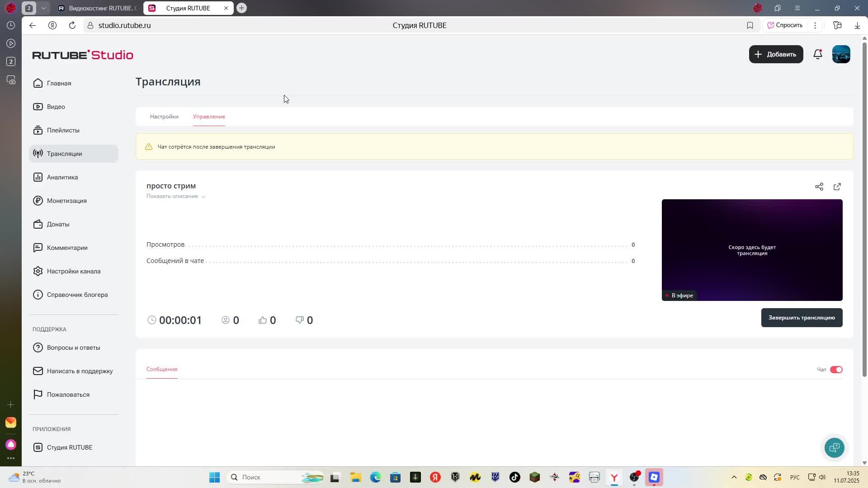Open File Explorer from taskbar

pyautogui.click(x=355, y=477)
